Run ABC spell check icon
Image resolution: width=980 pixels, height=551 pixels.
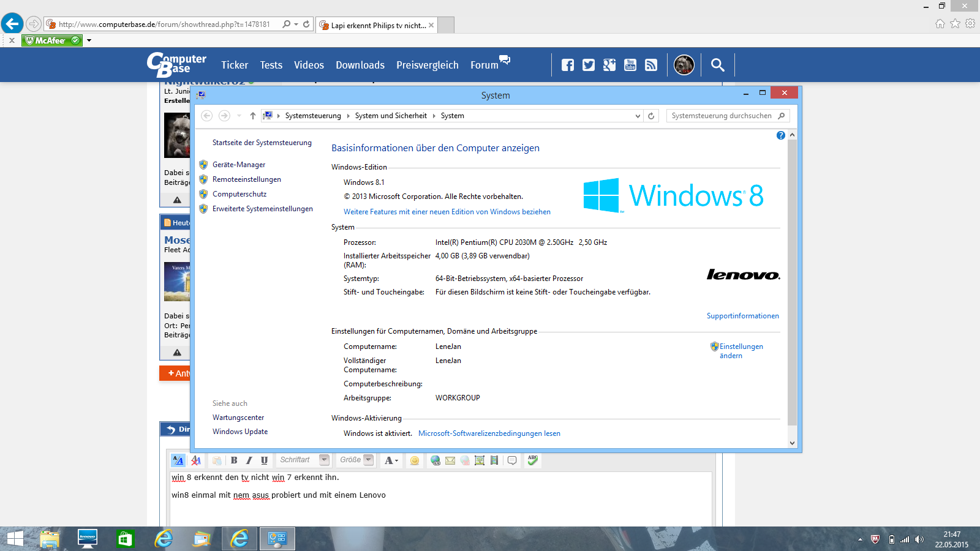tap(533, 460)
